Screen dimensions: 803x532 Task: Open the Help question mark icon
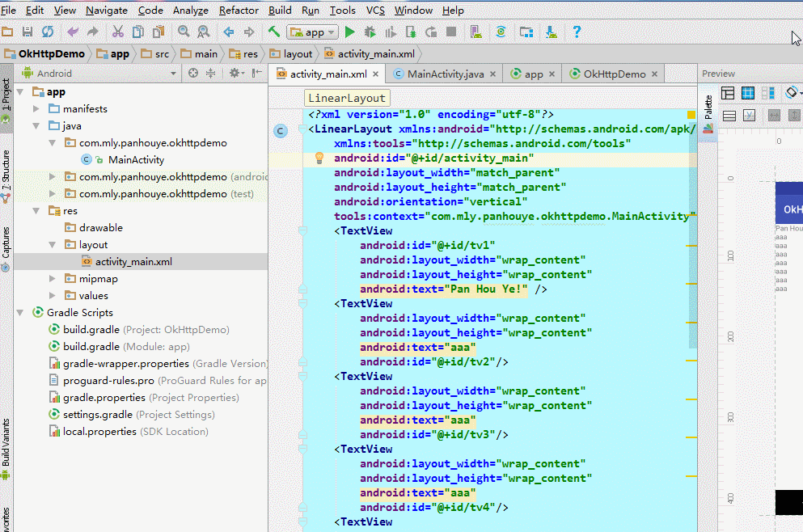577,32
